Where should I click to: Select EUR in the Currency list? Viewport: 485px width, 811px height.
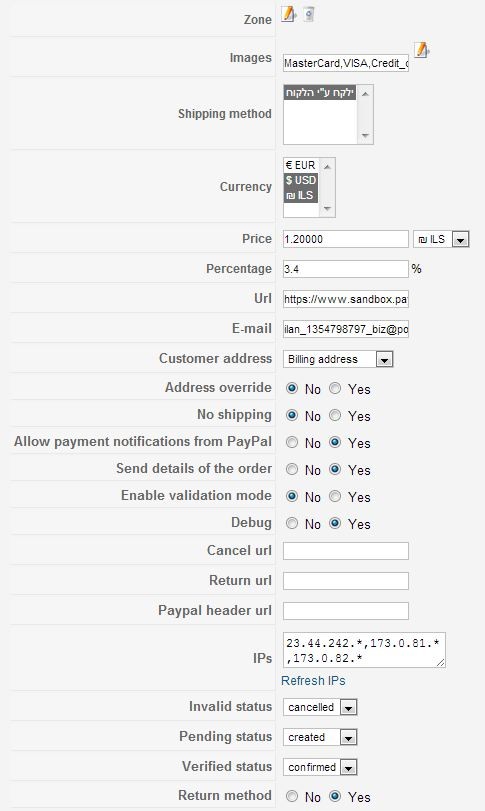point(300,166)
